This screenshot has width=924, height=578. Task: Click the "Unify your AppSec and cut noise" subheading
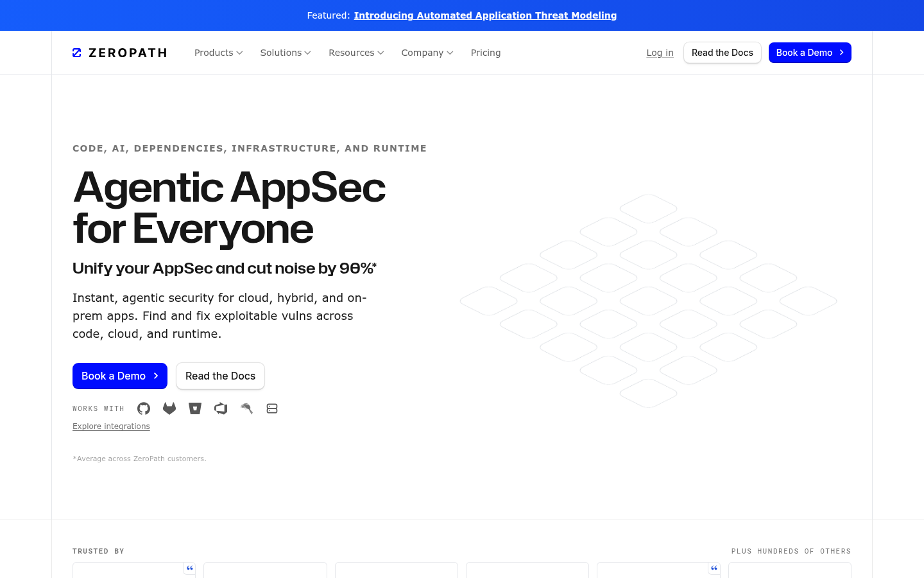(x=225, y=268)
